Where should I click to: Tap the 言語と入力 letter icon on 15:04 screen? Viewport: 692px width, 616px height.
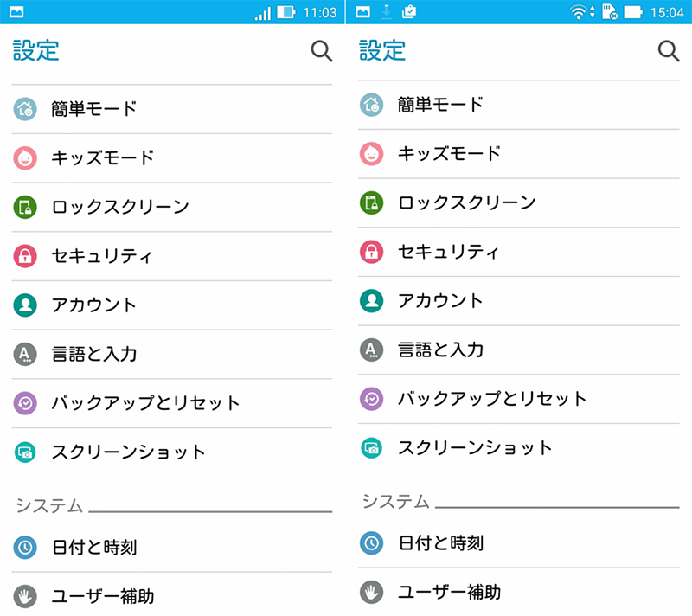(x=372, y=350)
